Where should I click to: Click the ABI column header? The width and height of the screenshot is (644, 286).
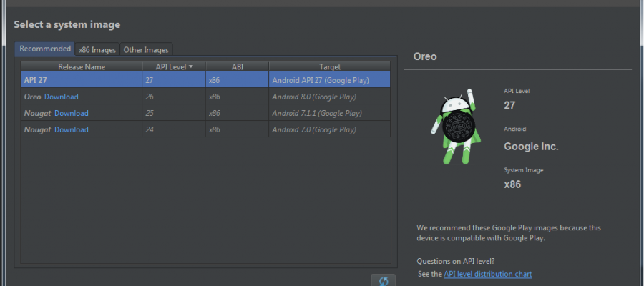point(237,66)
